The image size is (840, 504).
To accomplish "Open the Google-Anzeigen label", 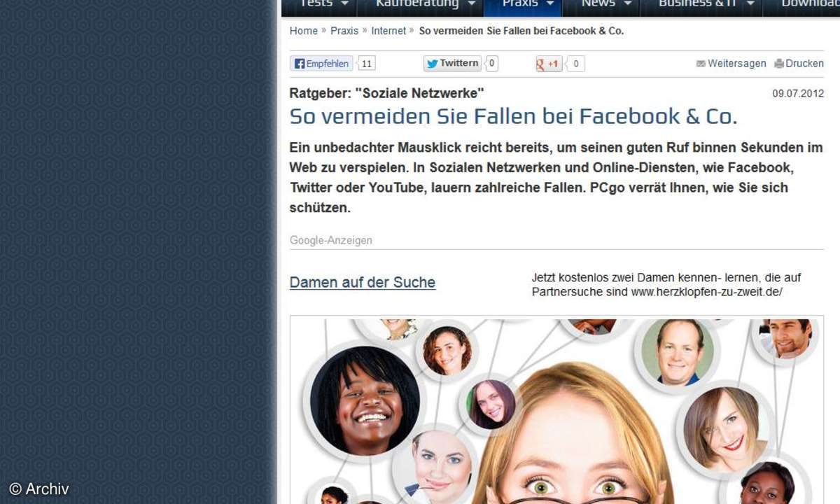I will 331,240.
